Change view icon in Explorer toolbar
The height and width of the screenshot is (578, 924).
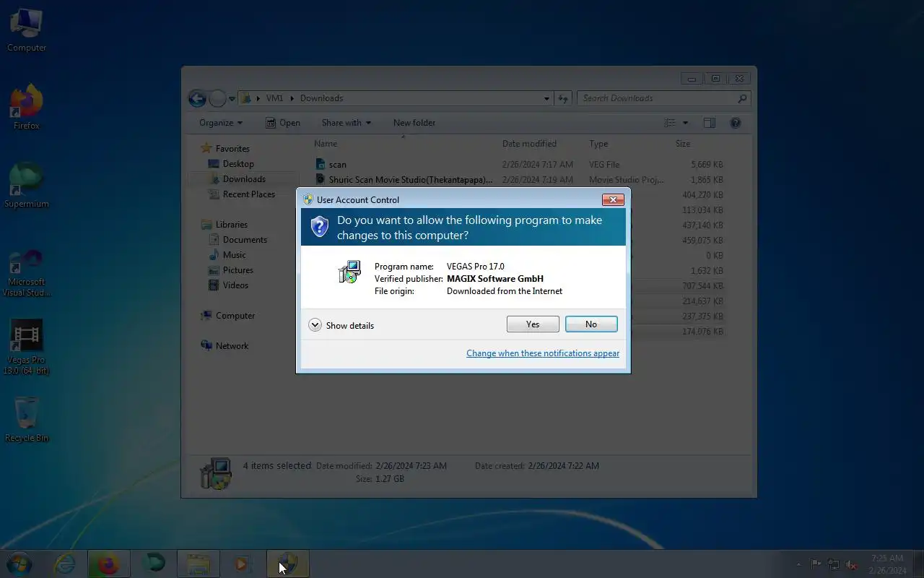pos(670,123)
